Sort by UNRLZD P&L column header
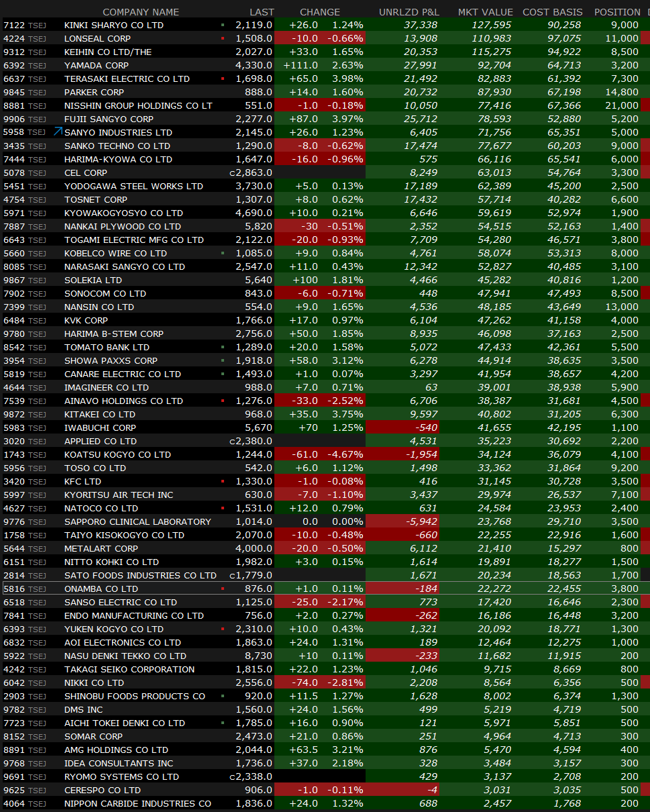 [x=409, y=12]
